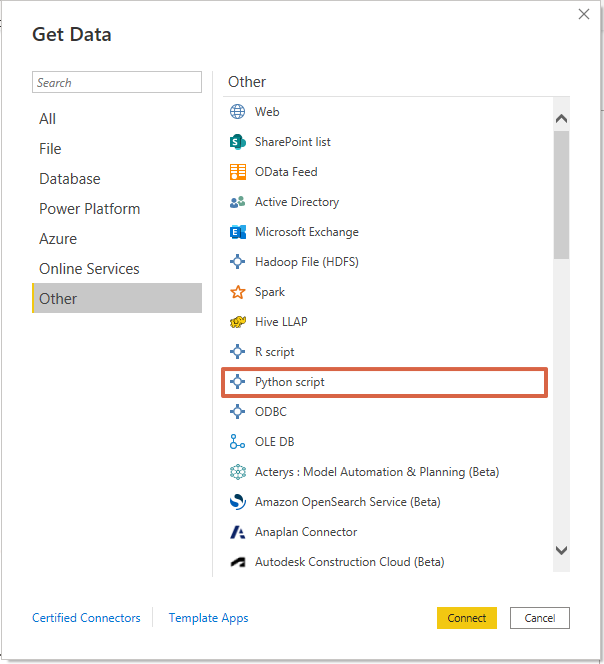Click the Web globe icon

tap(237, 112)
